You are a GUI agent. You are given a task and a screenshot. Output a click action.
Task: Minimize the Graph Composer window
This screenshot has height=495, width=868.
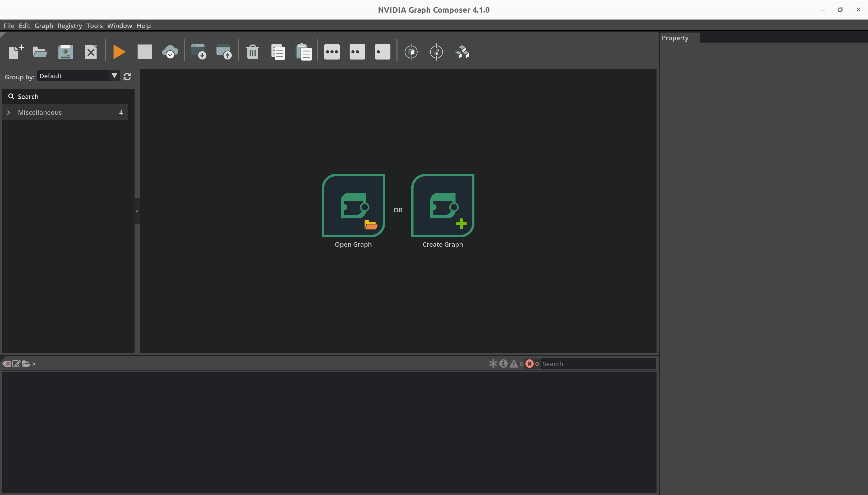[x=823, y=10]
